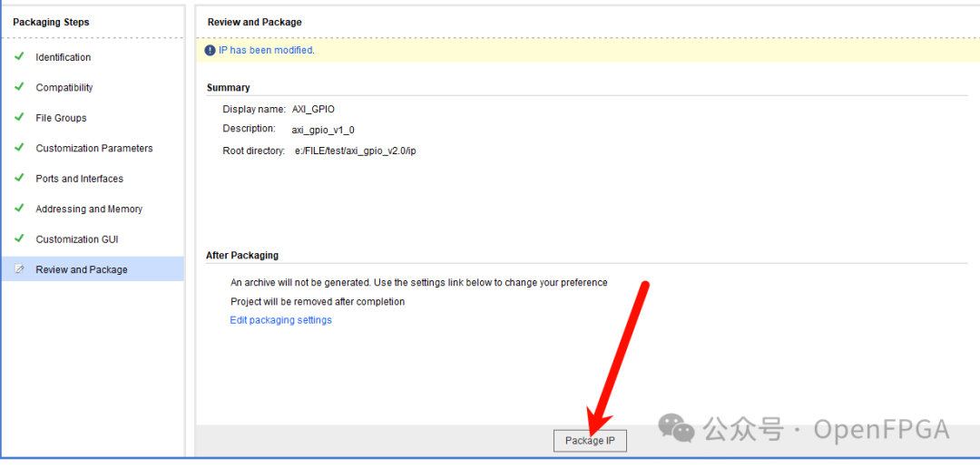
Task: Open the File Groups packaging step
Action: click(x=62, y=118)
